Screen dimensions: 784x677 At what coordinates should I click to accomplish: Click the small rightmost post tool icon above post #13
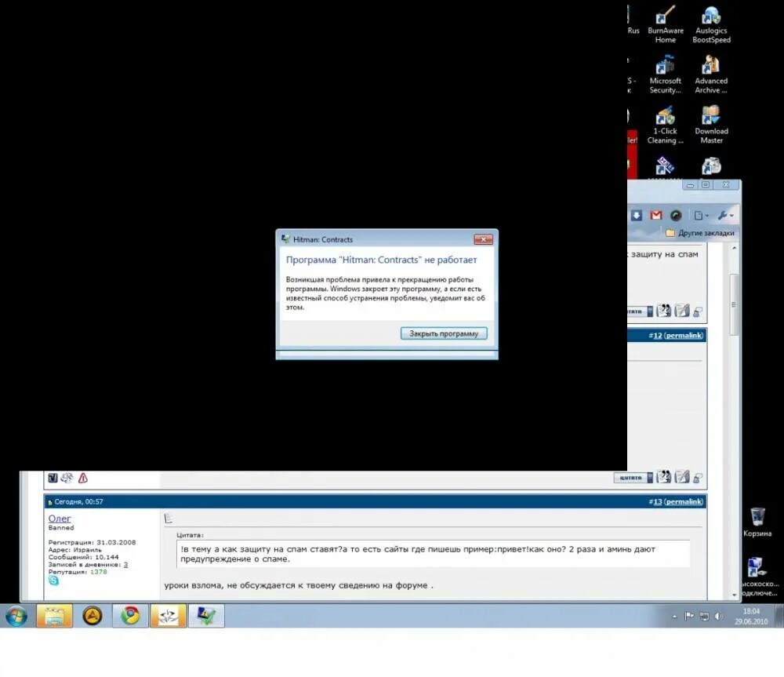(x=698, y=479)
